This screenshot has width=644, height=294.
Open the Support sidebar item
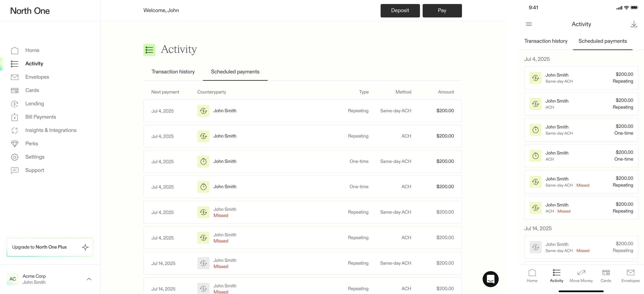(35, 170)
